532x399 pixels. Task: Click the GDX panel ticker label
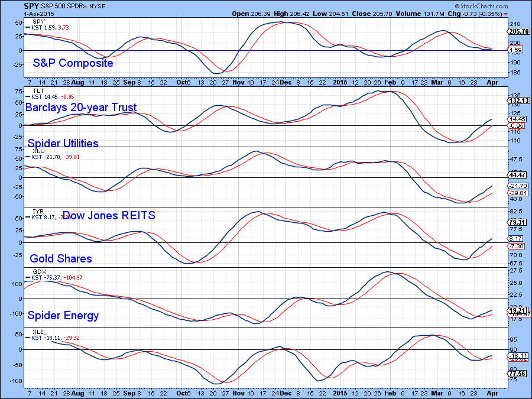pyautogui.click(x=39, y=272)
